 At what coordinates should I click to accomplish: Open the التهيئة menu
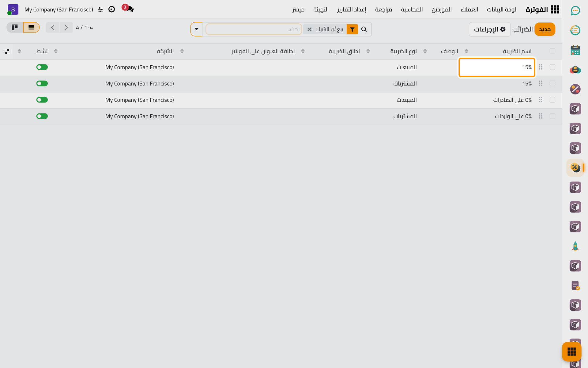tap(321, 10)
